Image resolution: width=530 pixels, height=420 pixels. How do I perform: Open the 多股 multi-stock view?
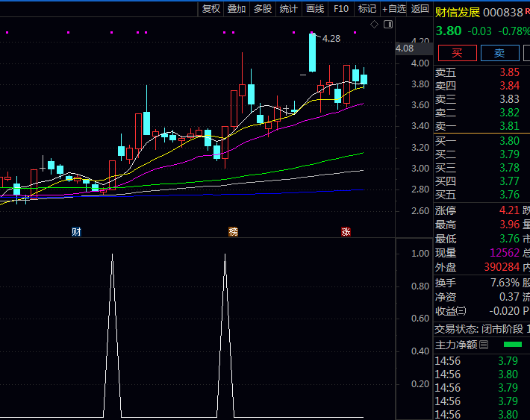(x=263, y=9)
